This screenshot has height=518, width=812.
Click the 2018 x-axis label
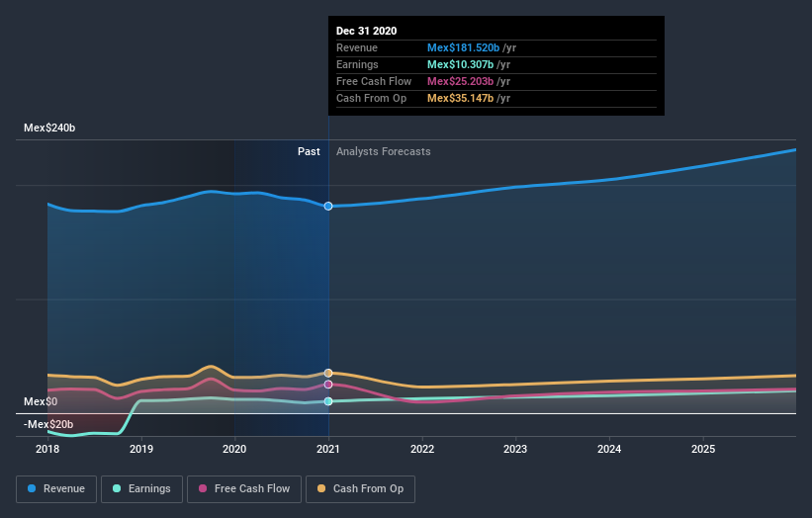(47, 449)
